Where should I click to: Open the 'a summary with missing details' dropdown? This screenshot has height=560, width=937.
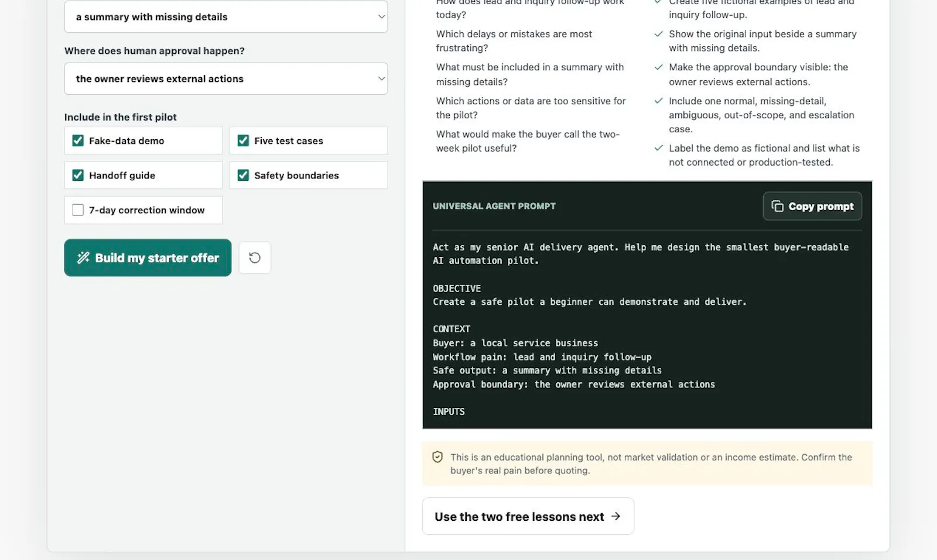tap(226, 17)
